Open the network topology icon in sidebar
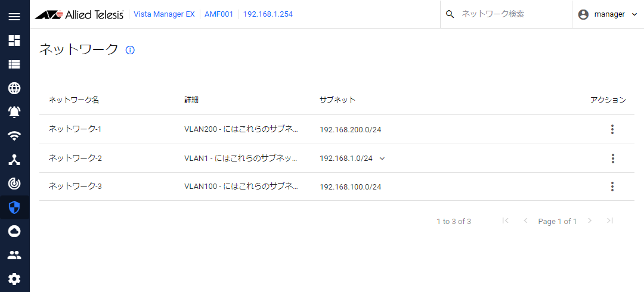This screenshot has width=644, height=292. pyautogui.click(x=14, y=160)
